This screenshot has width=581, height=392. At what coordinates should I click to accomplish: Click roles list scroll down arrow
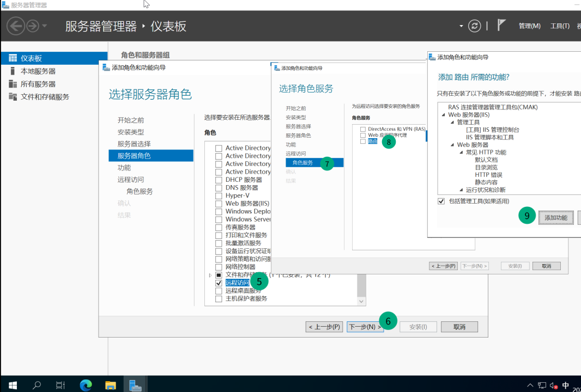pos(361,301)
